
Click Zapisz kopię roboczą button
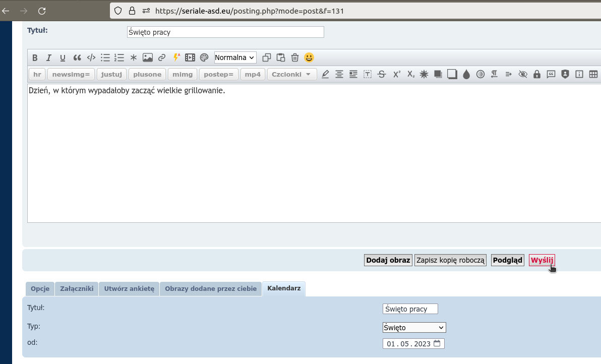coord(450,260)
